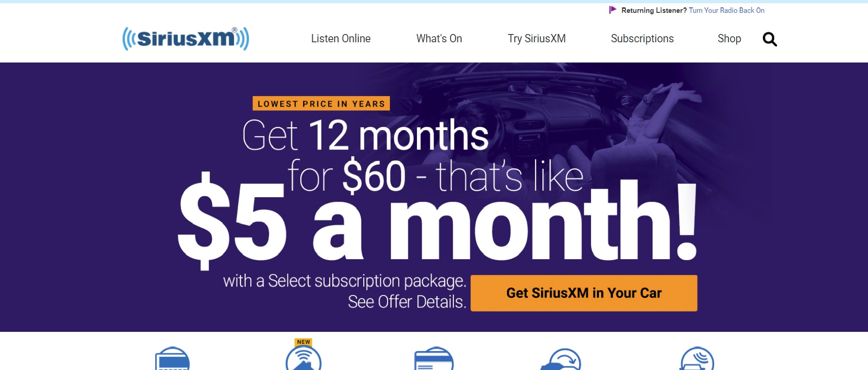Click the NEW badge above the home icon
868x370 pixels.
coord(304,342)
